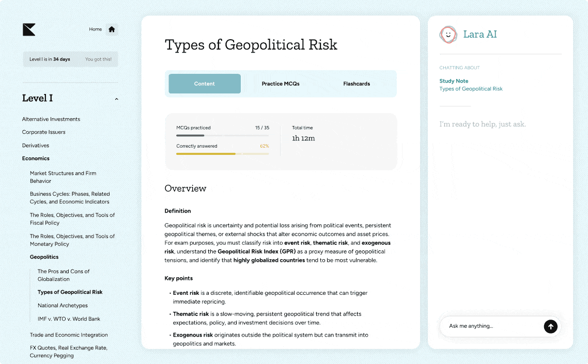The width and height of the screenshot is (588, 364).
Task: Click the home icon button
Action: pos(112,29)
